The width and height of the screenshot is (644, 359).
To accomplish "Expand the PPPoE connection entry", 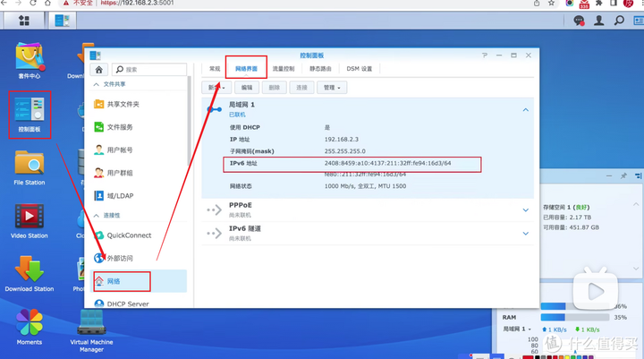I will pyautogui.click(x=526, y=209).
